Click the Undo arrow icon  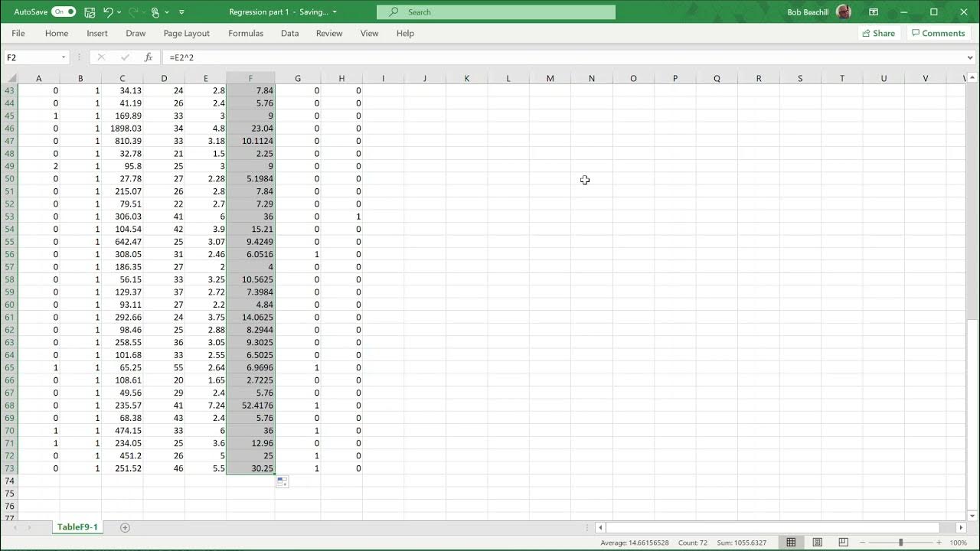108,12
